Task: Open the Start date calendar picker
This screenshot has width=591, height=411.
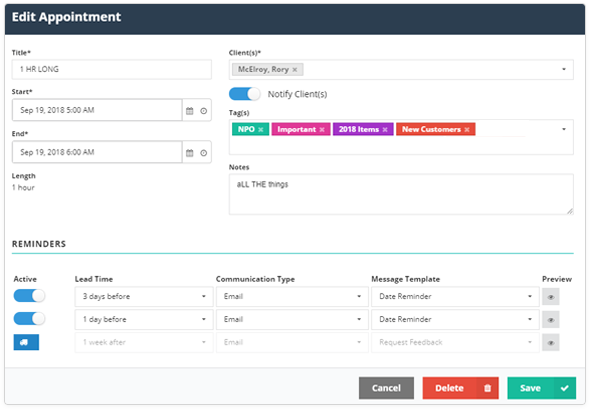Action: pos(190,110)
